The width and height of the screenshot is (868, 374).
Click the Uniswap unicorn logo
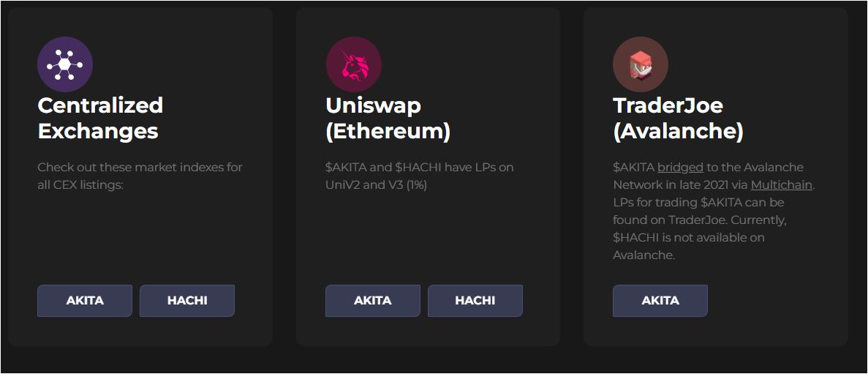coord(353,64)
